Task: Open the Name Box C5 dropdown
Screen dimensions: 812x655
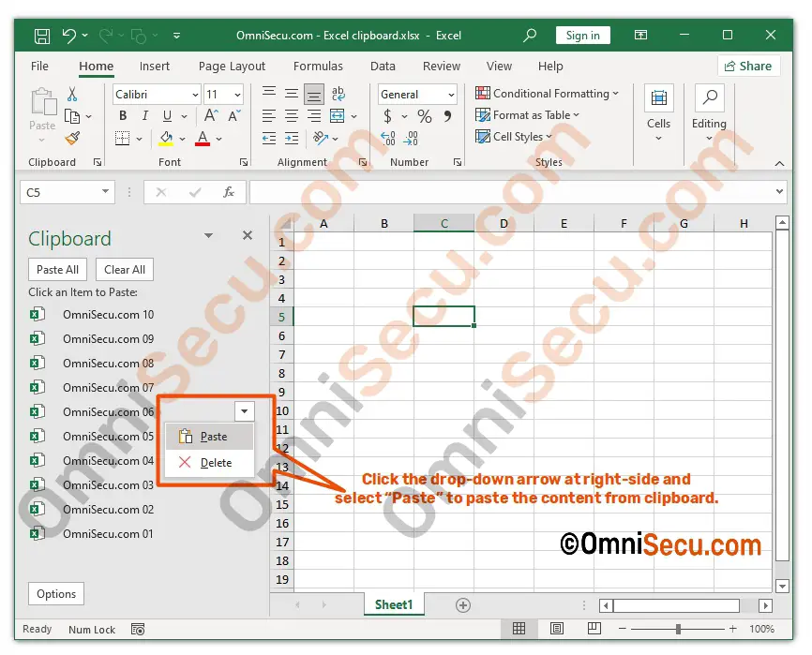Action: [x=105, y=192]
